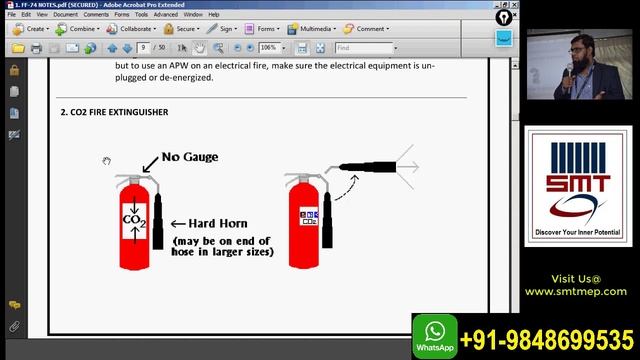Open the Comments menu
The image size is (640, 360).
[x=96, y=14]
